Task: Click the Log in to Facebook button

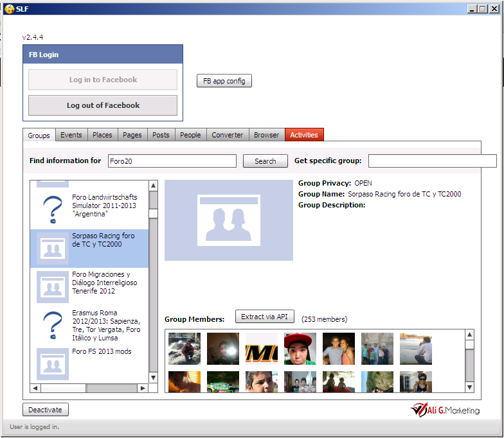Action: (x=103, y=80)
